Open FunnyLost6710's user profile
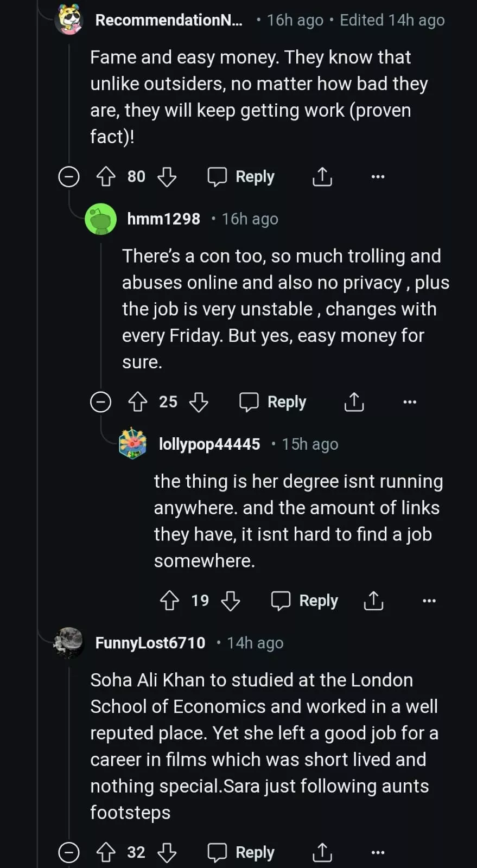Screen dimensions: 477x868 pyautogui.click(x=150, y=643)
